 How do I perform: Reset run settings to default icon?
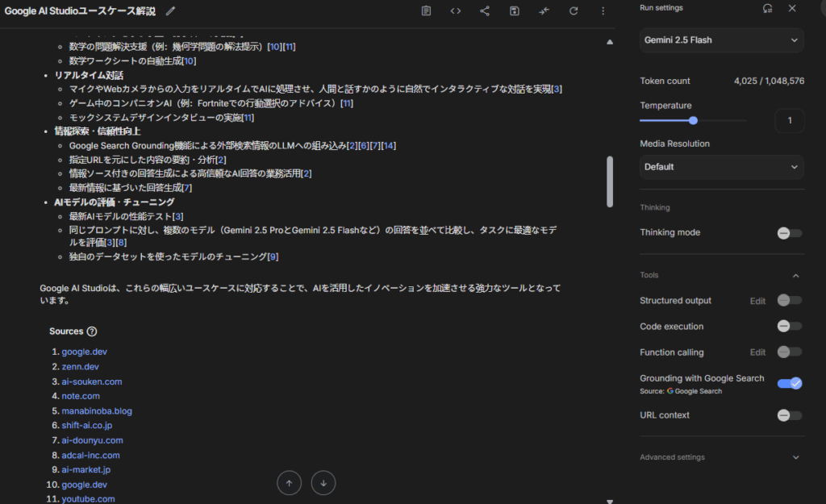point(768,8)
